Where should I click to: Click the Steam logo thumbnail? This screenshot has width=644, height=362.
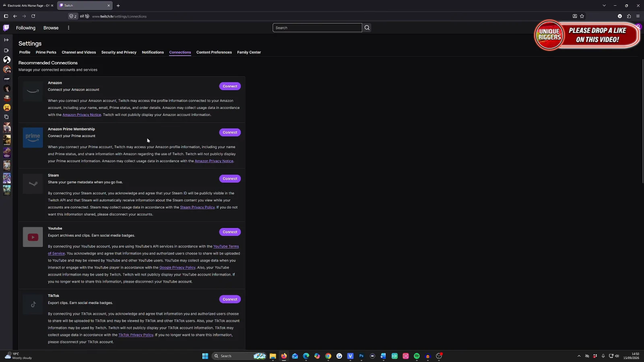point(33,184)
